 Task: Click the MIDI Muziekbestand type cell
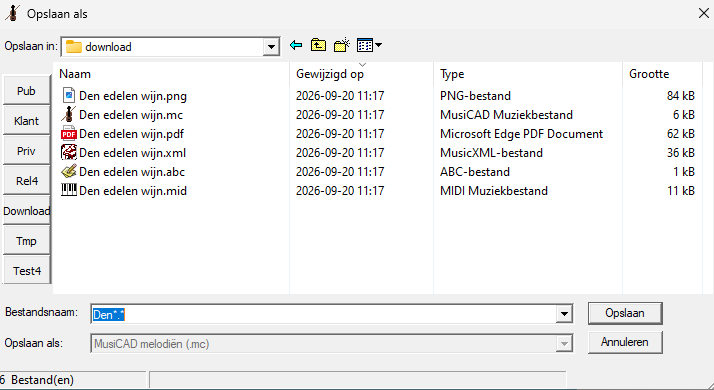tap(494, 191)
